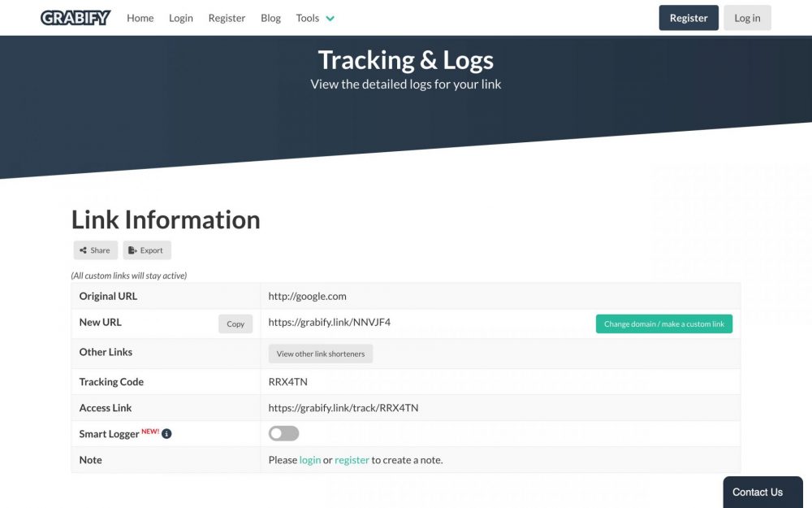The image size is (812, 508).
Task: Open the Smart Logger info icon
Action: point(166,434)
